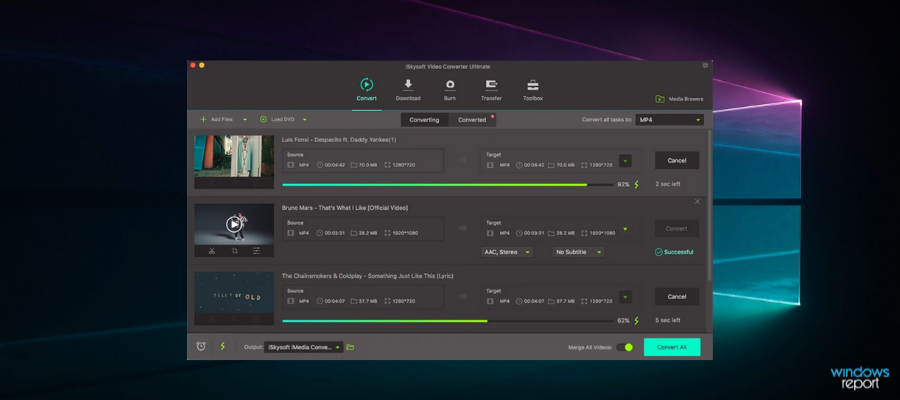The height and width of the screenshot is (400, 900).
Task: Open the Convert section
Action: point(366,89)
